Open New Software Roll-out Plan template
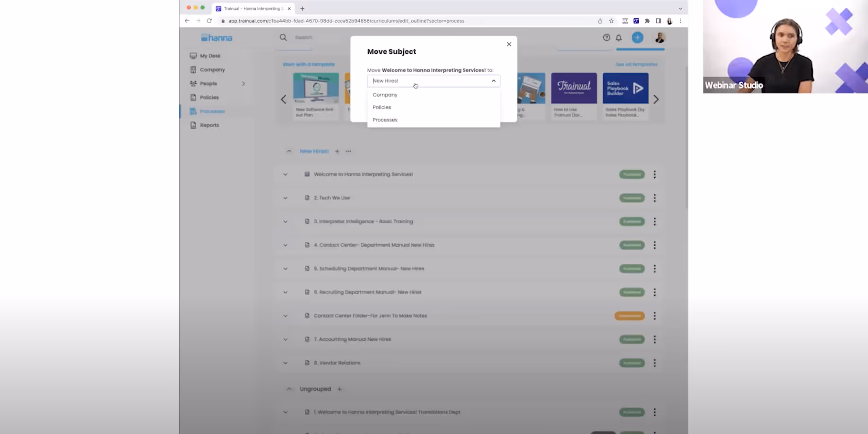The height and width of the screenshot is (434, 868). pos(316,96)
